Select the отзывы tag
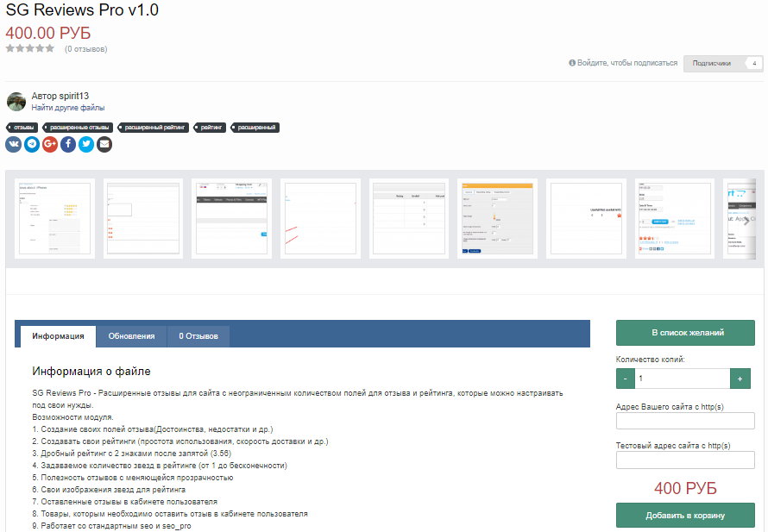 (x=22, y=128)
